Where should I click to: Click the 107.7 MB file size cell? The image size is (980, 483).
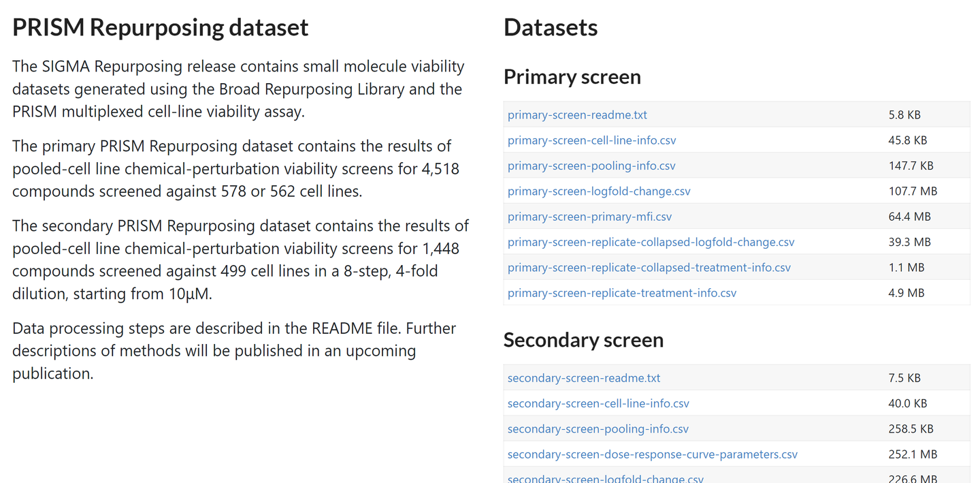coord(913,191)
